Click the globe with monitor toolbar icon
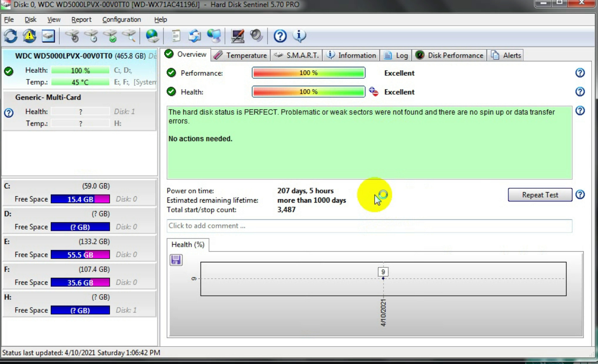Image resolution: width=598 pixels, height=364 pixels. pyautogui.click(x=214, y=36)
